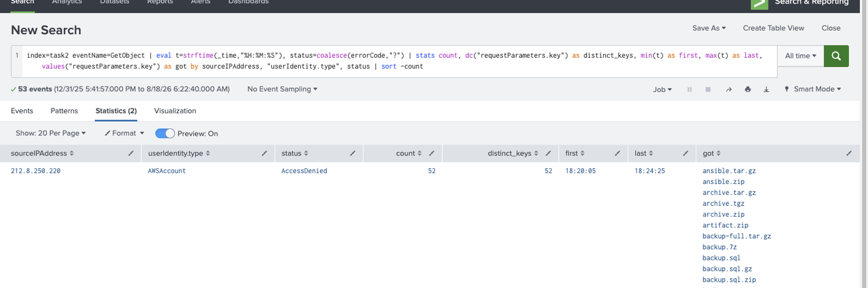The image size is (868, 288).
Task: Open the Format dropdown
Action: 124,133
